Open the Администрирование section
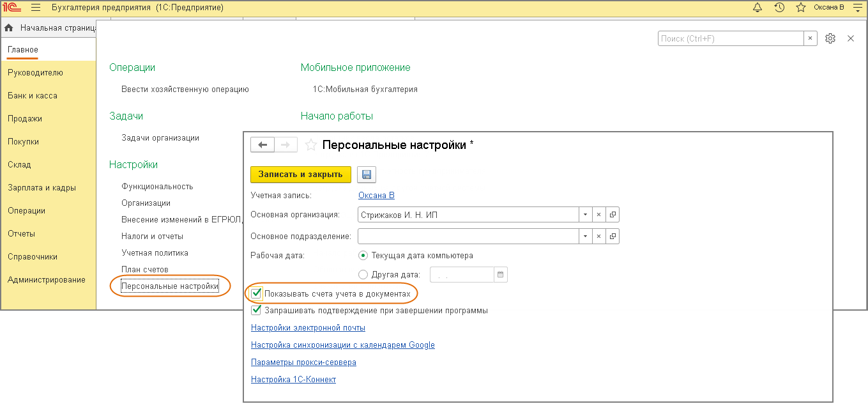The height and width of the screenshot is (404, 868). 47,280
